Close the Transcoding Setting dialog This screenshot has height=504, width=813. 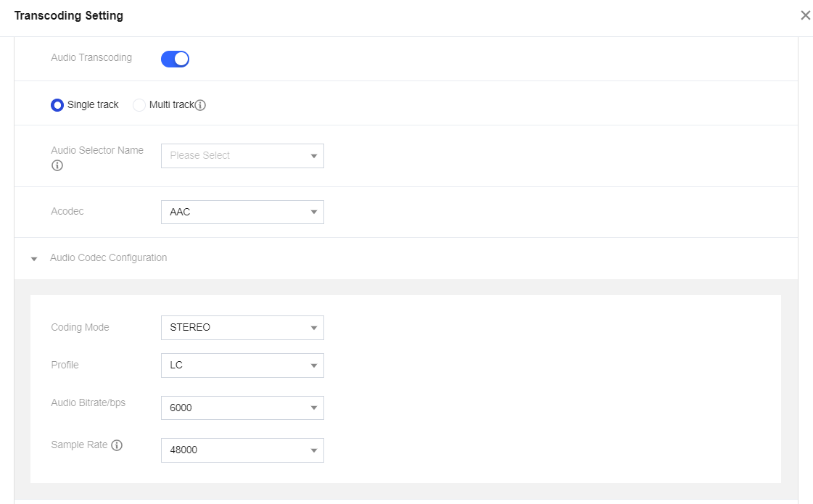click(x=805, y=15)
